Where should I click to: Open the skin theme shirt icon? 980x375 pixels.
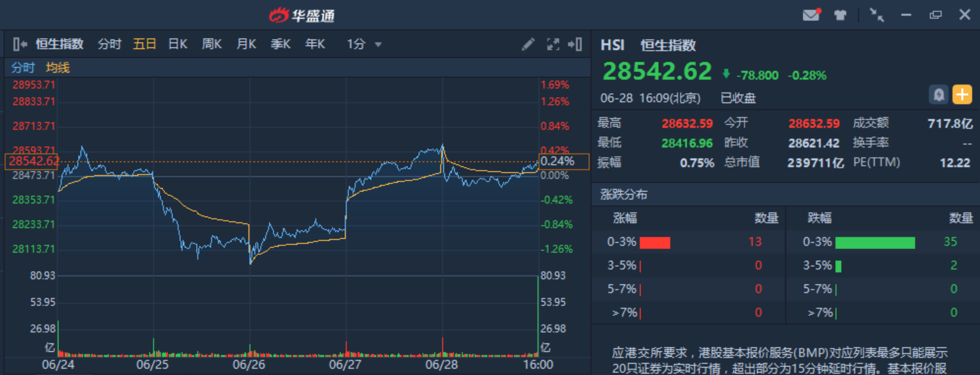coord(840,14)
